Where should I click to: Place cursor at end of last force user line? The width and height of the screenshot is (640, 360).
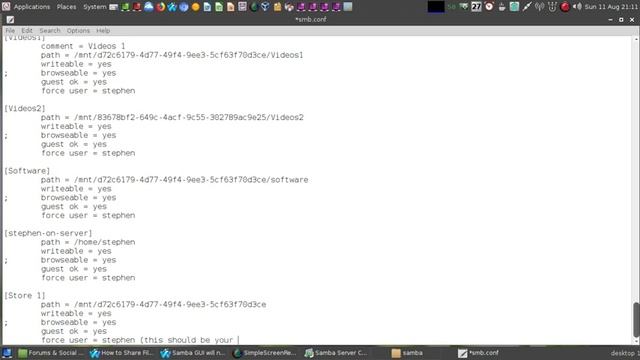238,340
